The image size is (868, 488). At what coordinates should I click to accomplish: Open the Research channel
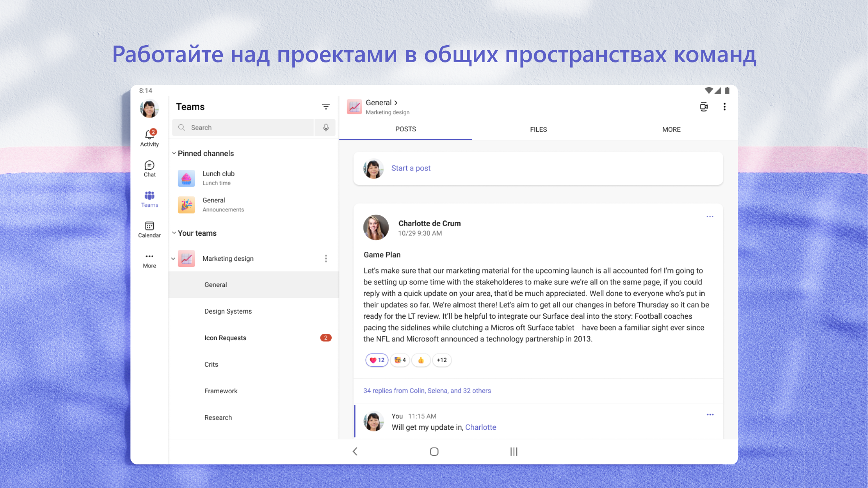254,417
